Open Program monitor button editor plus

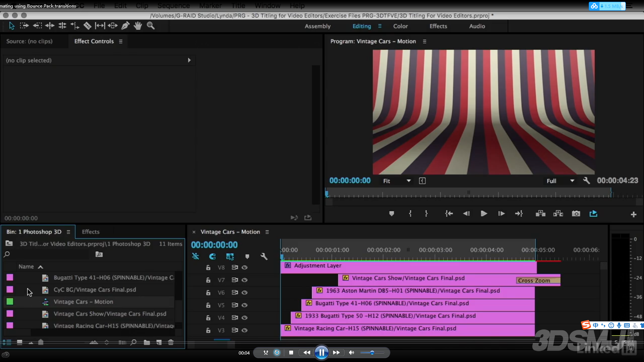pyautogui.click(x=633, y=214)
